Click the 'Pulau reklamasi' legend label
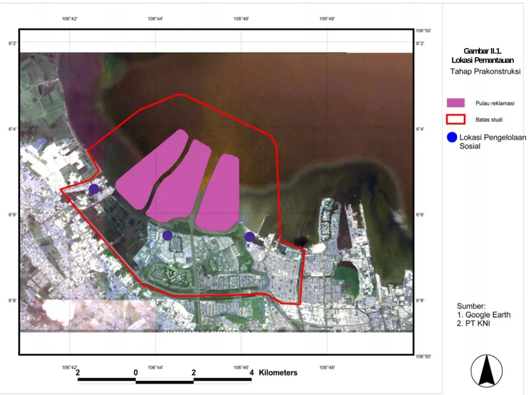The height and width of the screenshot is (395, 532). [494, 103]
